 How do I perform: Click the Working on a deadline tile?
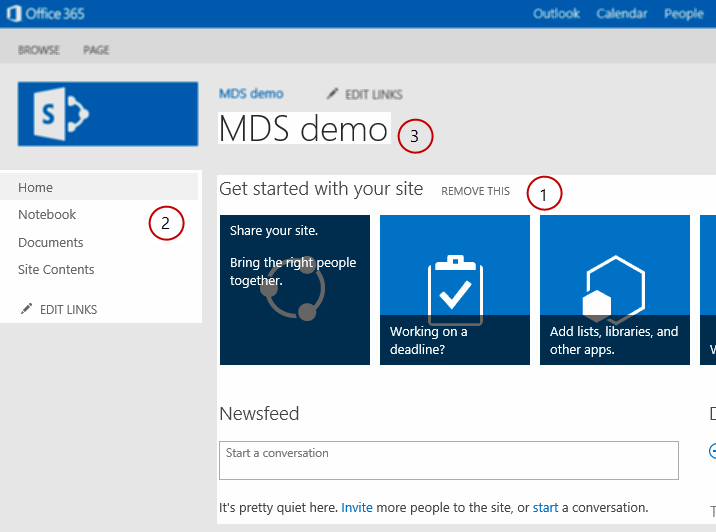(x=455, y=290)
